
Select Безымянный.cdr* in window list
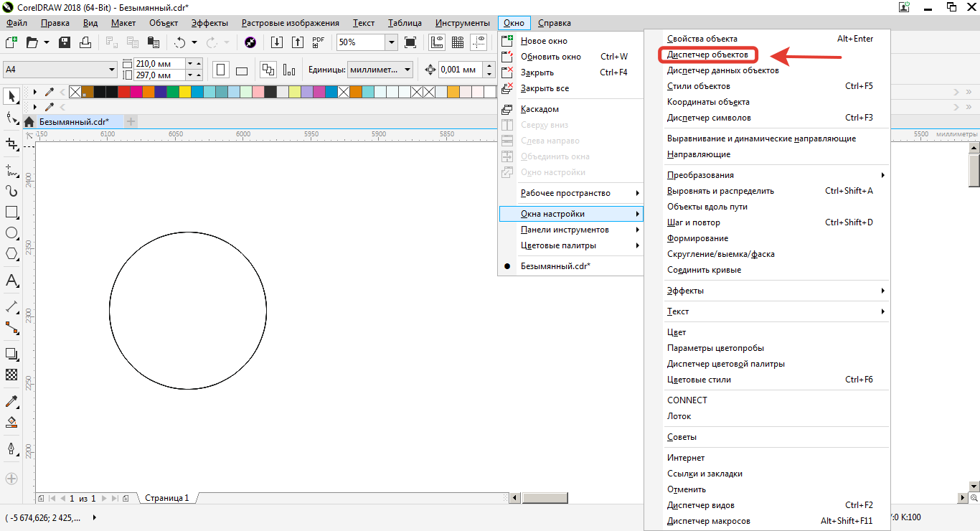[555, 266]
